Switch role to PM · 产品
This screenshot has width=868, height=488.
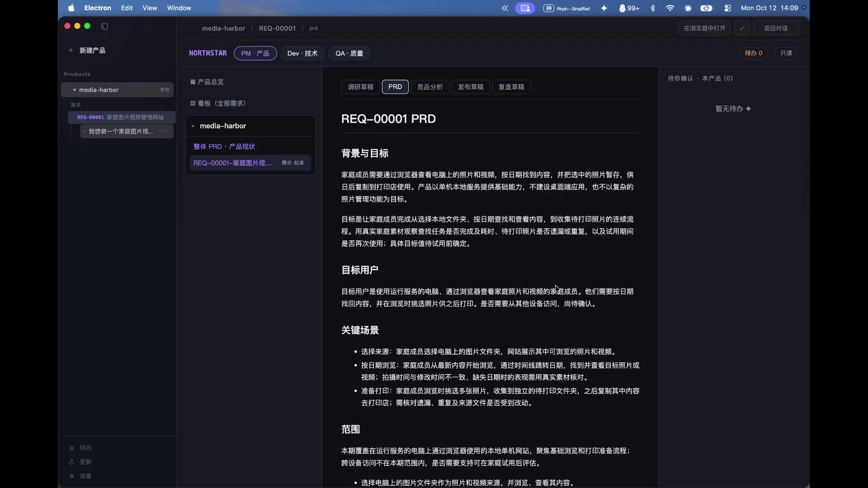tap(255, 53)
